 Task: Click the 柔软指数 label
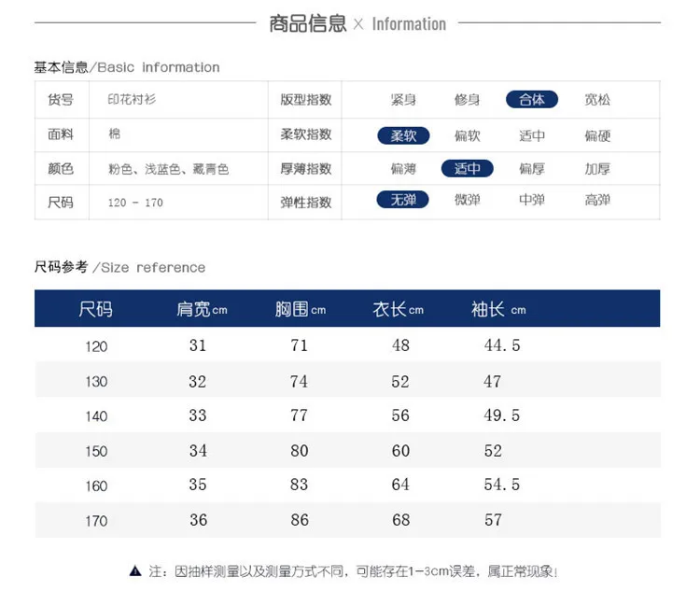tap(306, 134)
